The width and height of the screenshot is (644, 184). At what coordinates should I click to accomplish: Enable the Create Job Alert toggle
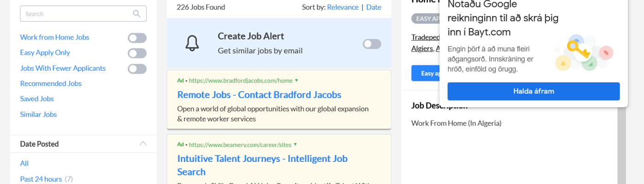point(372,44)
